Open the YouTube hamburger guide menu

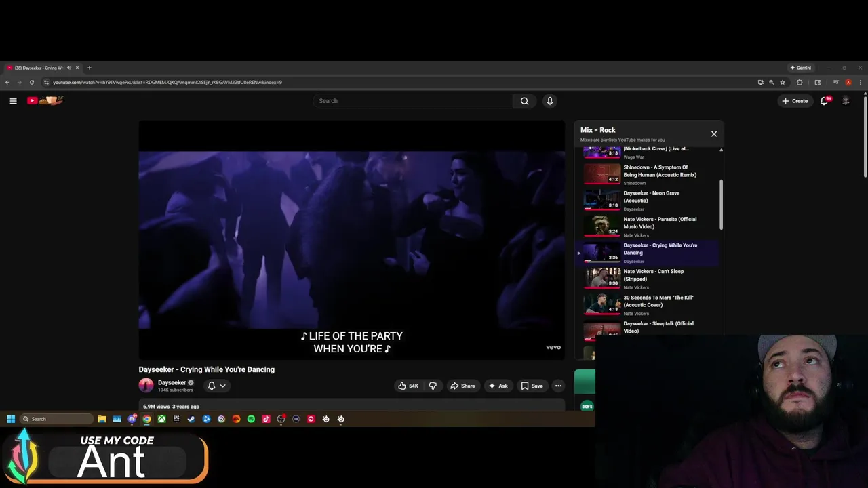click(x=13, y=101)
